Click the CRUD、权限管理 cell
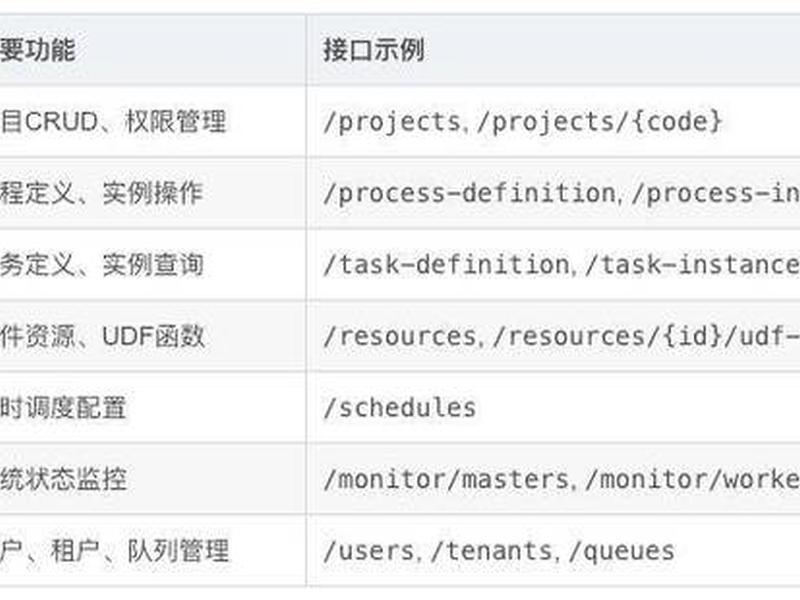This screenshot has width=800, height=600. coord(113,122)
